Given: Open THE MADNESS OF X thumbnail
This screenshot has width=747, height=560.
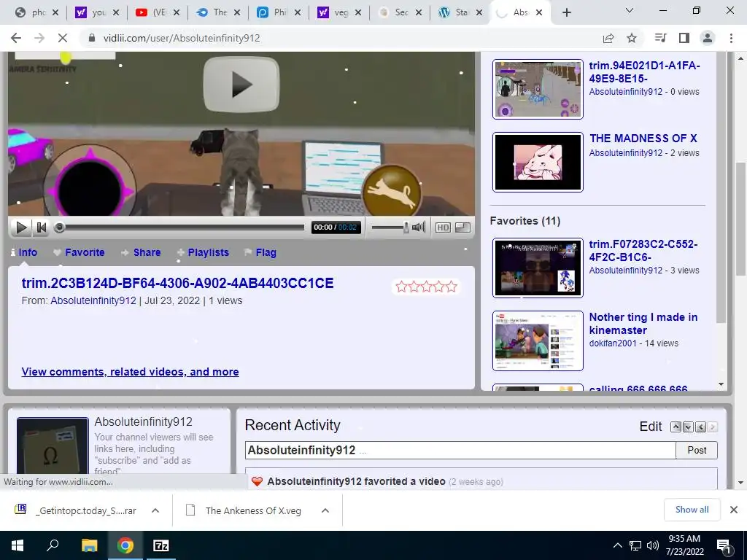Looking at the screenshot, I should point(538,162).
